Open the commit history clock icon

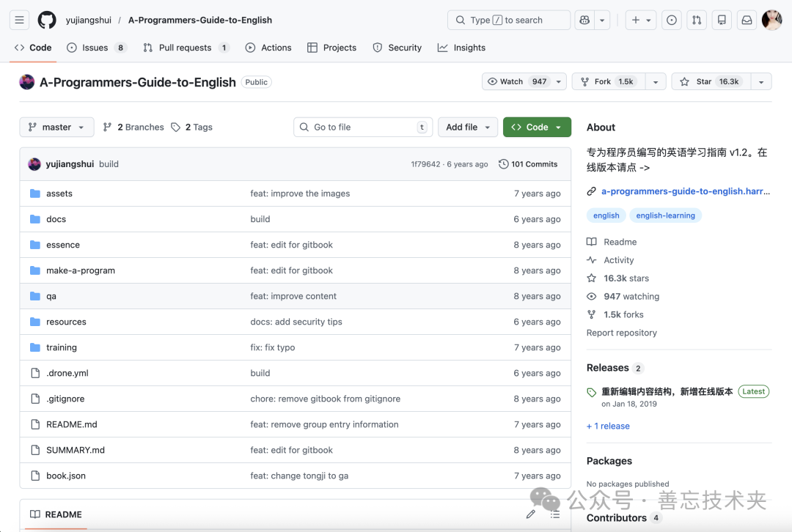tap(502, 163)
